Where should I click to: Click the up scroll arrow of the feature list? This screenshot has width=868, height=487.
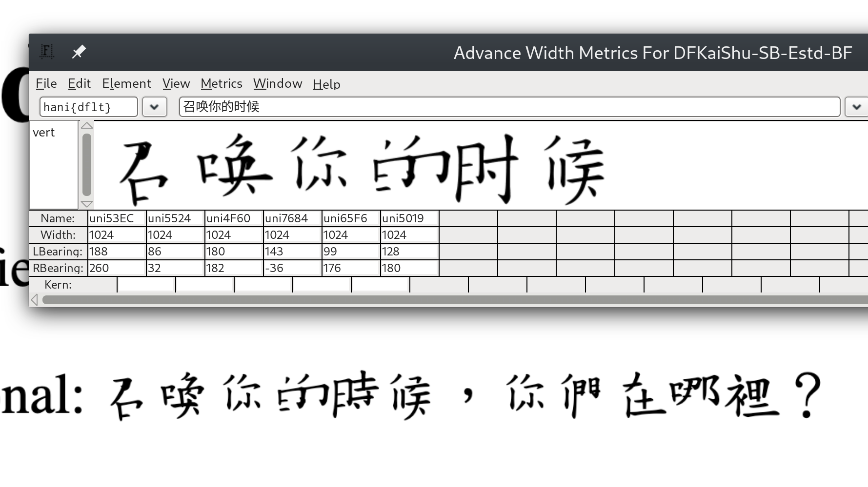pyautogui.click(x=86, y=126)
